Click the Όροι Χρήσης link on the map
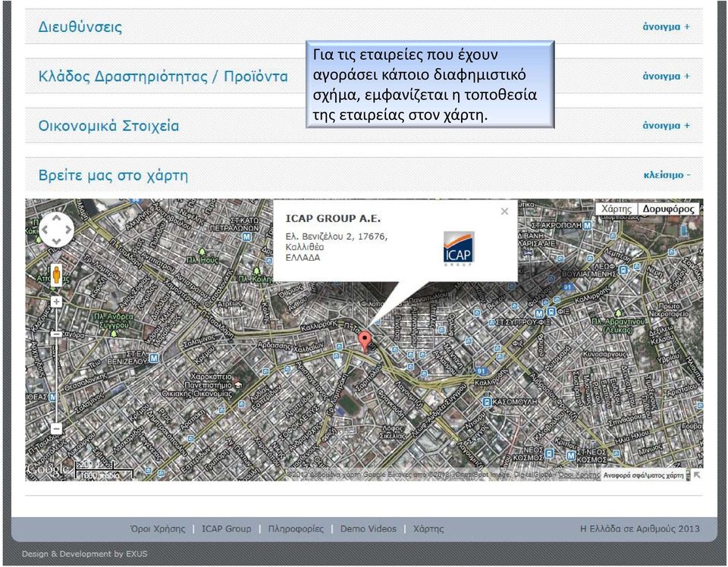This screenshot has height=567, width=728. tap(579, 475)
